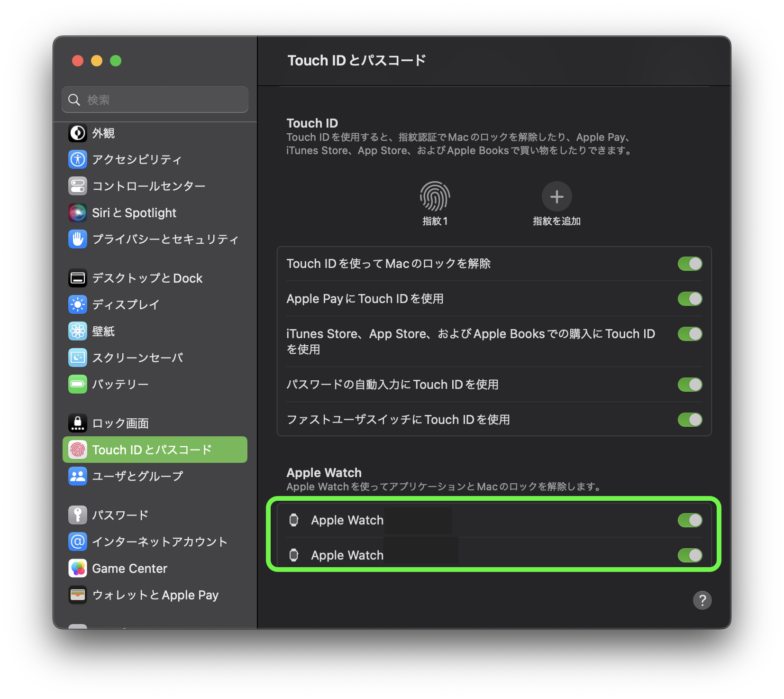
Task: Click Touch ID とパスコード window title
Action: pyautogui.click(x=357, y=61)
